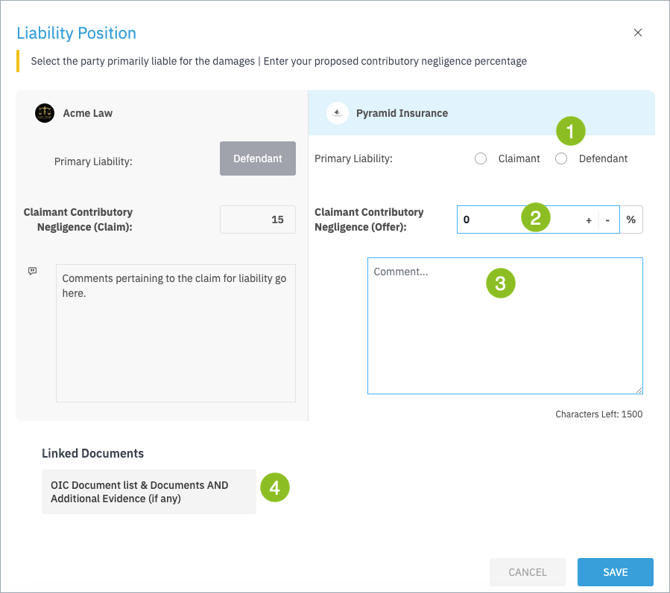Click the percent sign suffix

tap(631, 220)
